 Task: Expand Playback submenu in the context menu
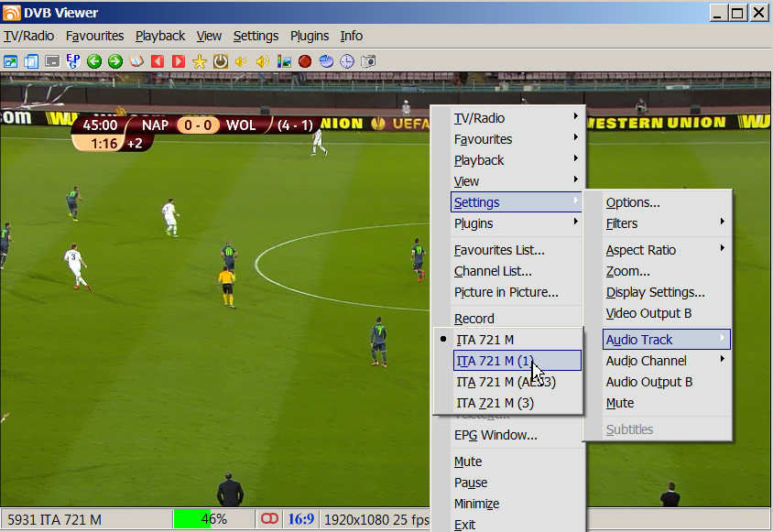(517, 160)
